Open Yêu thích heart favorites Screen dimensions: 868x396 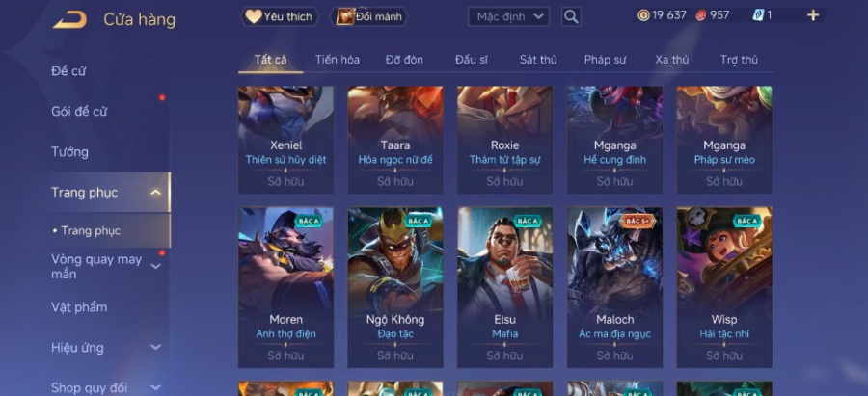pyautogui.click(x=279, y=16)
